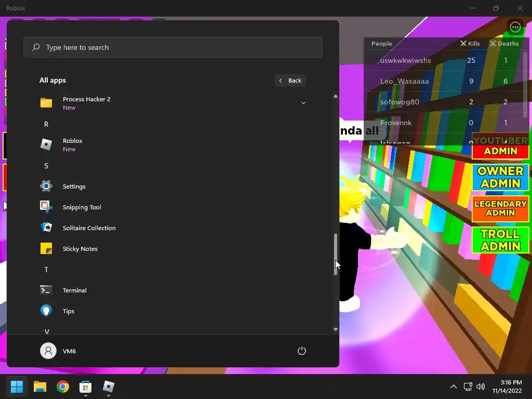
Task: Open the clock and date in taskbar
Action: pyautogui.click(x=507, y=387)
